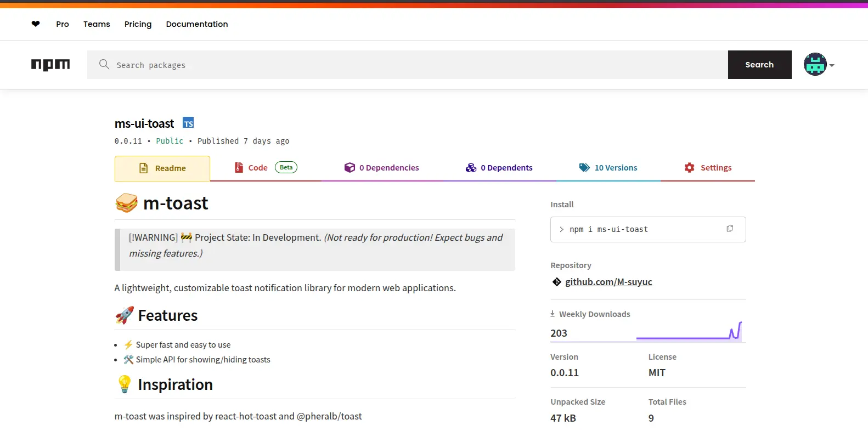Image resolution: width=868 pixels, height=431 pixels.
Task: Click the m-toast readme heading
Action: pos(176,203)
